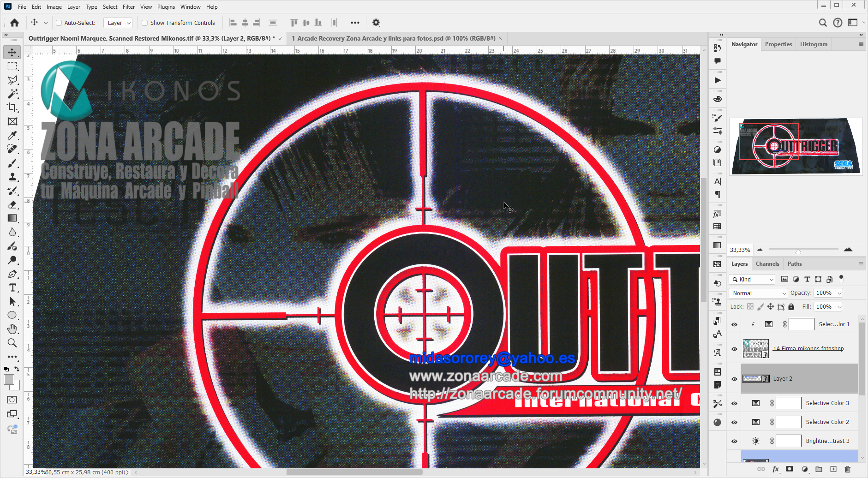
Task: Select the Eyedropper tool
Action: click(12, 135)
